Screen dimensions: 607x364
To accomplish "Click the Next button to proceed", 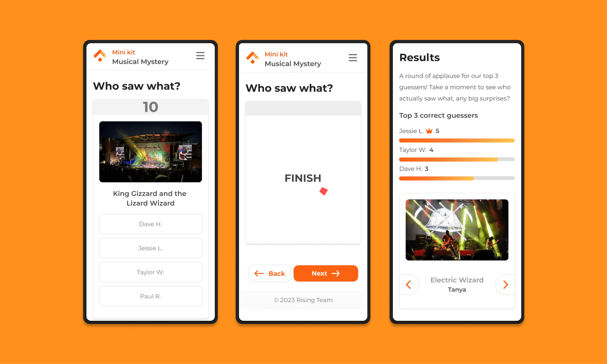I will [326, 273].
